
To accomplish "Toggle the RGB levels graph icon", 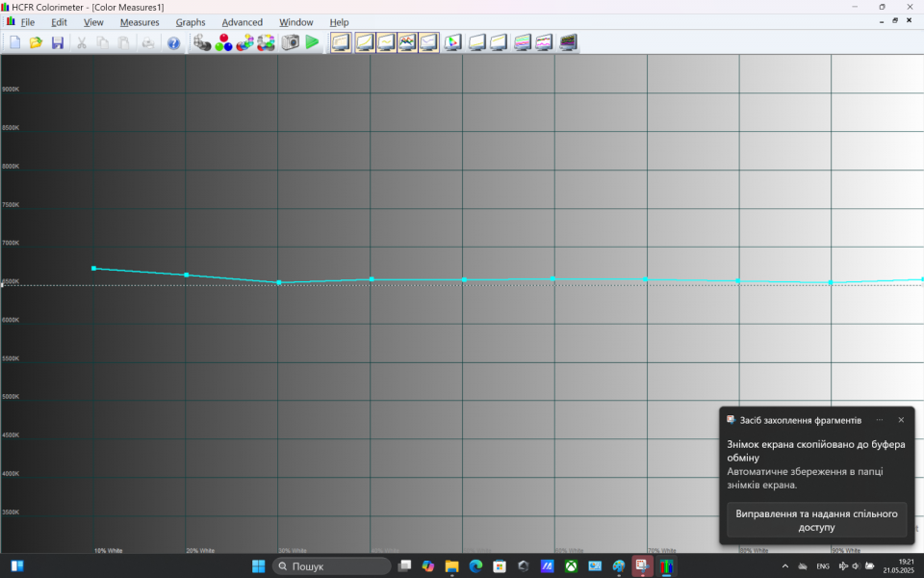I will [407, 42].
